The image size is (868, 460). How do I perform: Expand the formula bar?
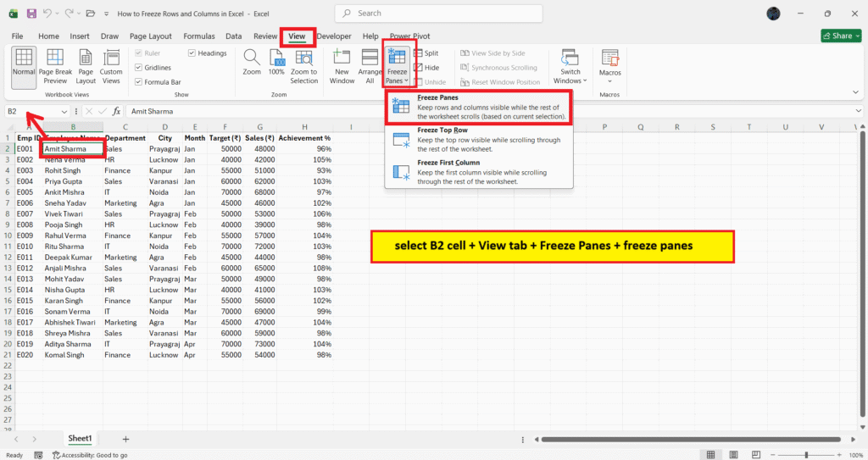click(858, 111)
